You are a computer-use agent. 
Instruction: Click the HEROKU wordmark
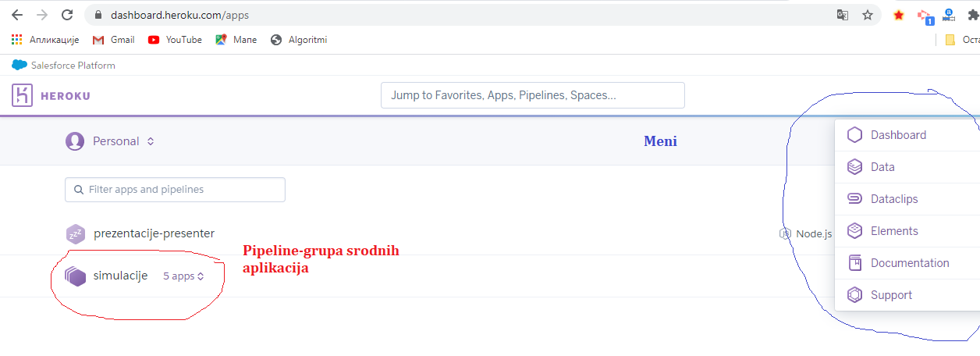pyautogui.click(x=66, y=96)
